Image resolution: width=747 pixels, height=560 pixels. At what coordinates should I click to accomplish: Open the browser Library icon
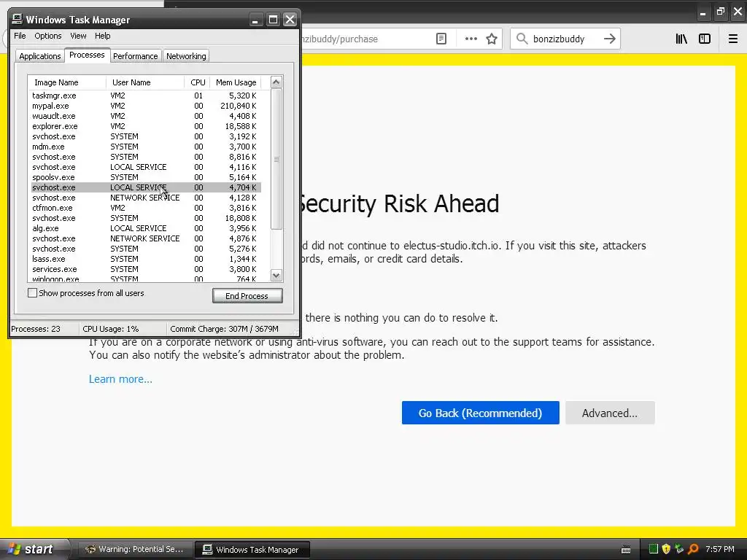(681, 39)
